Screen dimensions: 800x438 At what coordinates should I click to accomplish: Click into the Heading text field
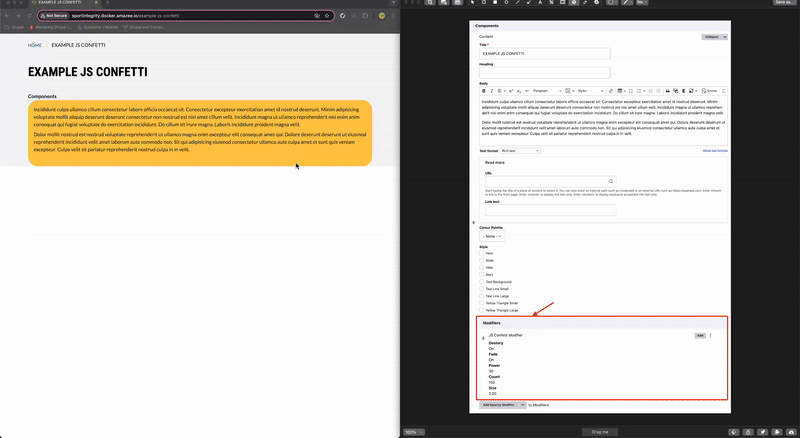click(x=545, y=73)
